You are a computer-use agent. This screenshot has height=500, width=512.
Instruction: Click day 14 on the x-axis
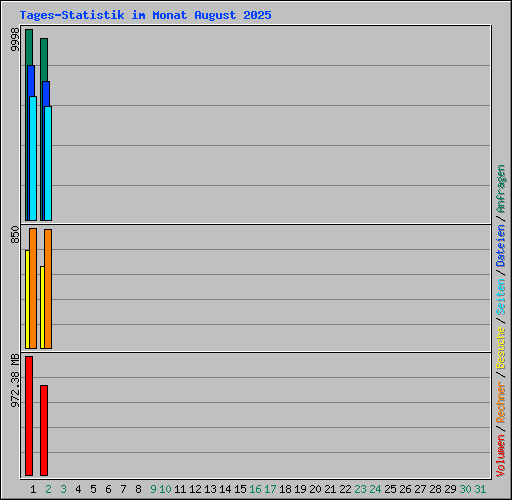(x=225, y=489)
